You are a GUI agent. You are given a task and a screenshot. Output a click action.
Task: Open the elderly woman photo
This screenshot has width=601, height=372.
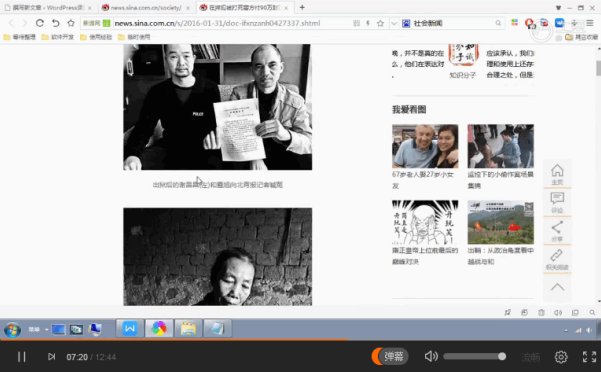tap(217, 257)
